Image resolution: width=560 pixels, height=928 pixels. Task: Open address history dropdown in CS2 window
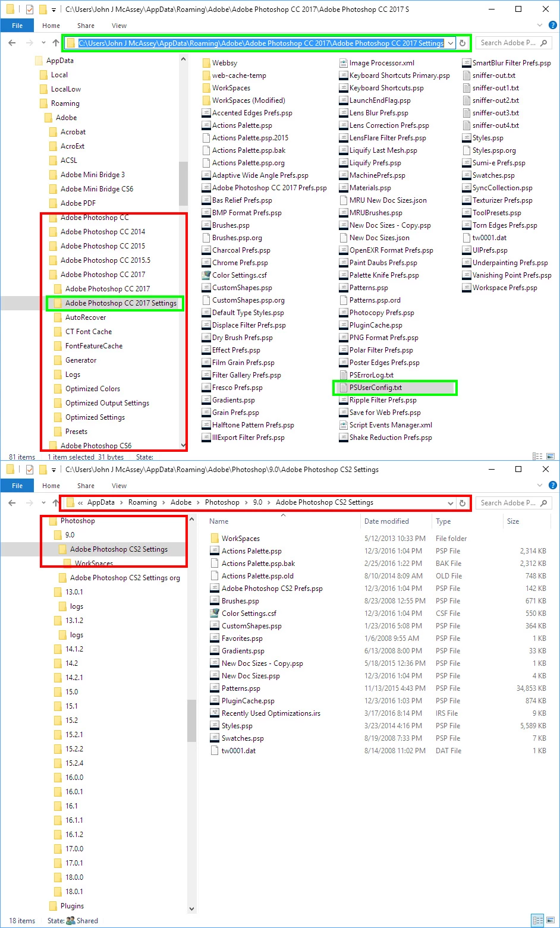451,503
